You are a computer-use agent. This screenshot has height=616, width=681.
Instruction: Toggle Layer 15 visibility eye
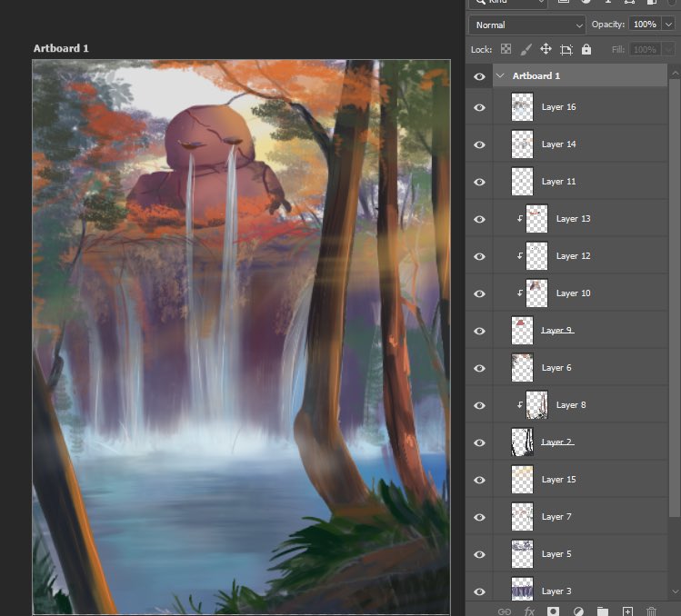coord(479,480)
